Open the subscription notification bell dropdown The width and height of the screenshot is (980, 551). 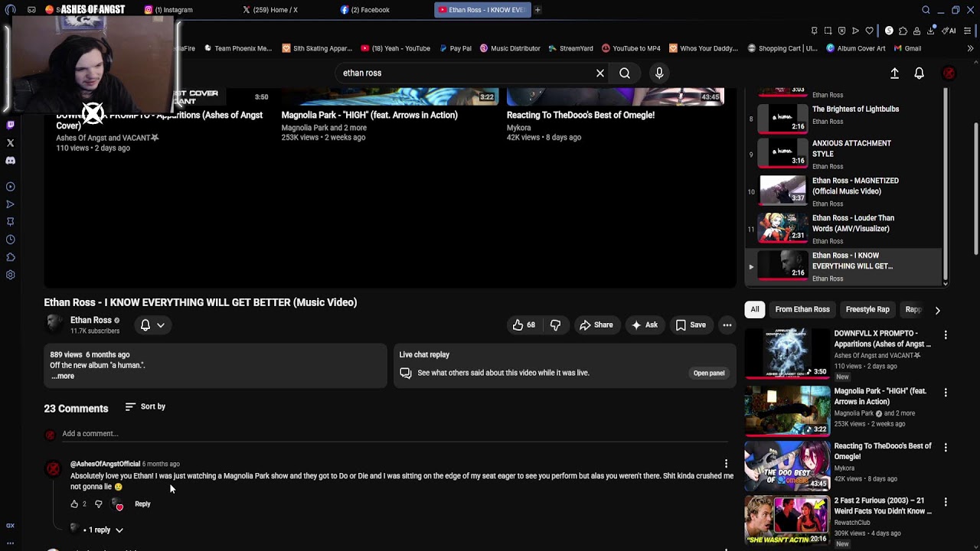point(152,325)
